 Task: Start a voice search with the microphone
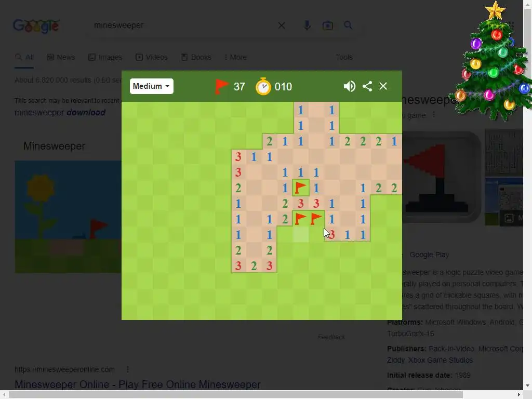click(307, 25)
